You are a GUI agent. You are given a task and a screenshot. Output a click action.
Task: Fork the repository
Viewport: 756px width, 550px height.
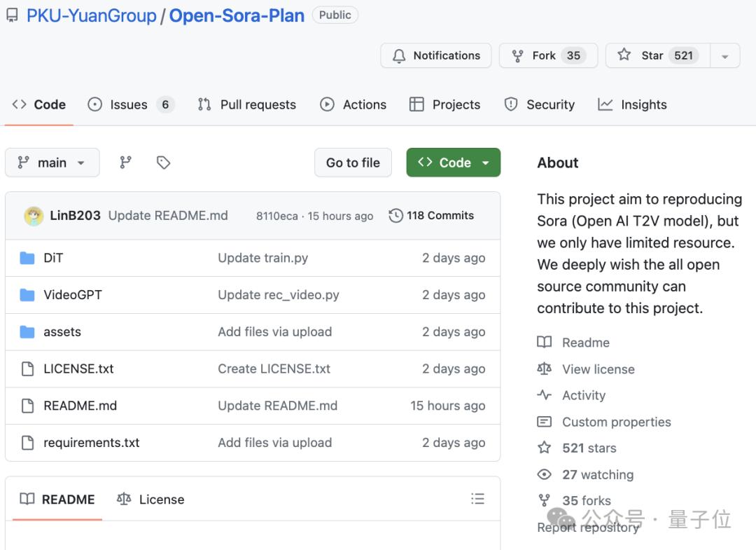pyautogui.click(x=547, y=56)
